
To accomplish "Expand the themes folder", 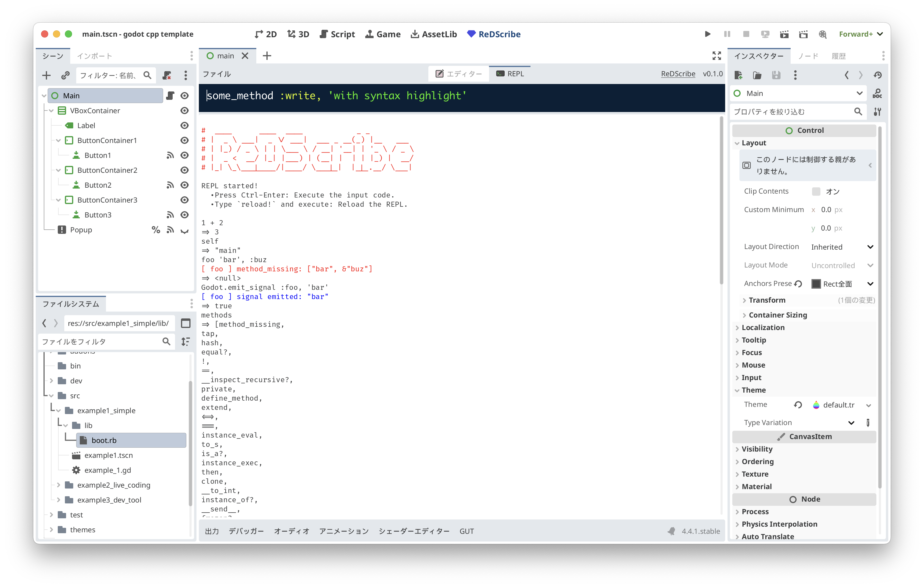I will click(51, 530).
